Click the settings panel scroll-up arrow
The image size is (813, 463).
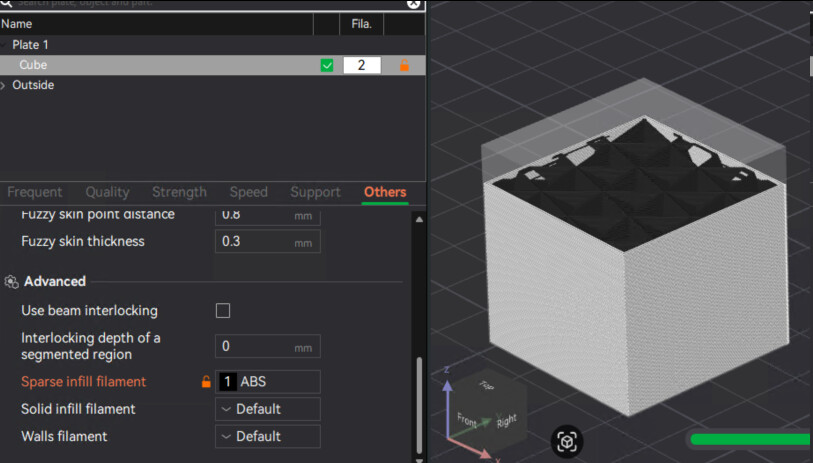pyautogui.click(x=419, y=220)
